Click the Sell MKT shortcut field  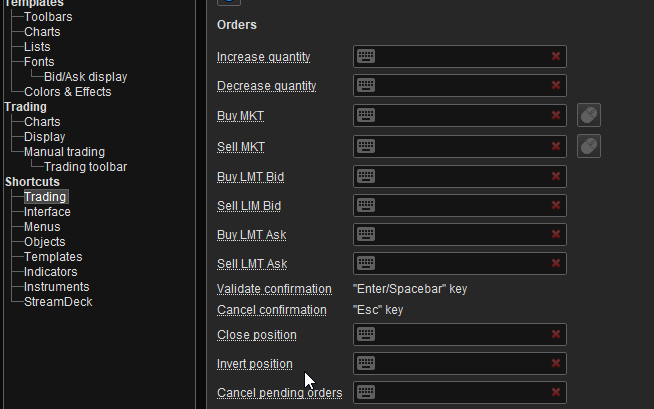point(460,146)
